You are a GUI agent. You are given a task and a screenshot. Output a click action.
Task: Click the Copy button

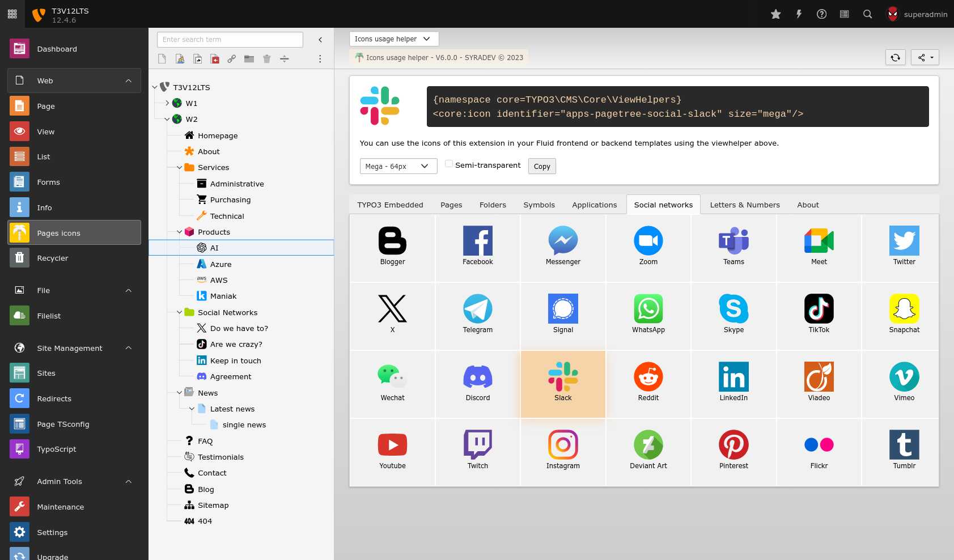point(542,166)
